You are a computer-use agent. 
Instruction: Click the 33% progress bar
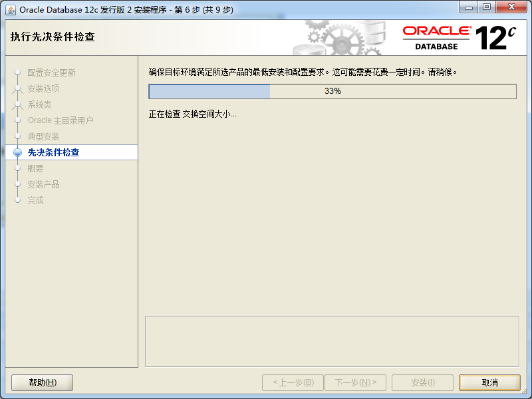point(332,91)
